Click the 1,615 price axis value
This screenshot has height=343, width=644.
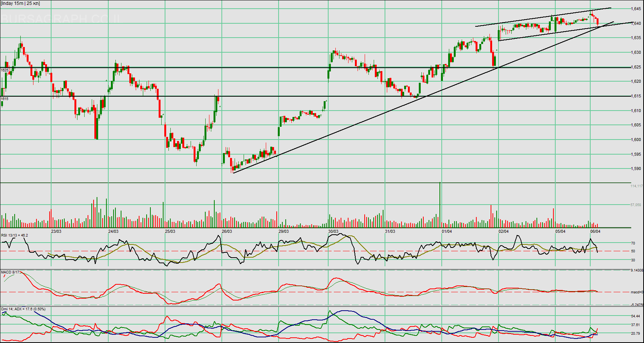pyautogui.click(x=636, y=96)
